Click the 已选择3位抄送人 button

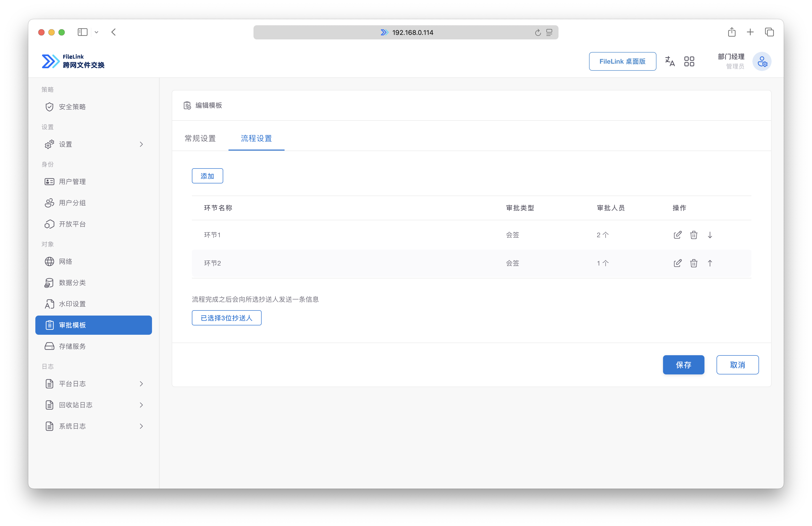(226, 318)
